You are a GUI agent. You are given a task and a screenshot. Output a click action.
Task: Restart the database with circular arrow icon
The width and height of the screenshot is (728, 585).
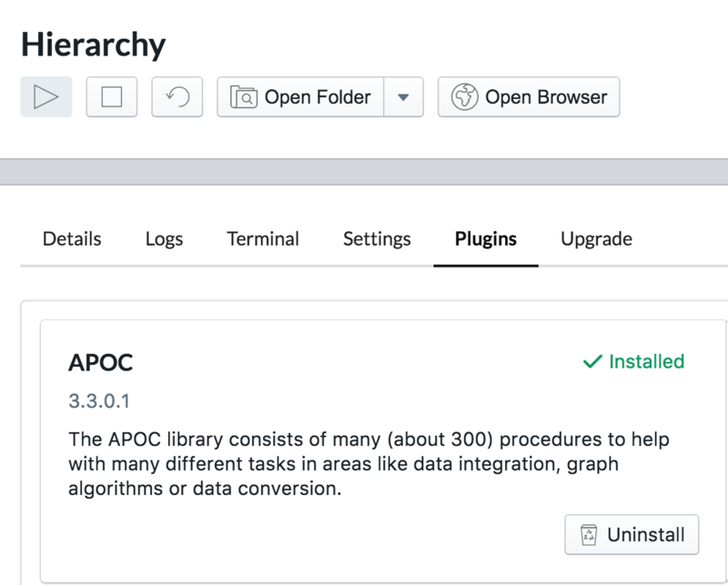[177, 97]
